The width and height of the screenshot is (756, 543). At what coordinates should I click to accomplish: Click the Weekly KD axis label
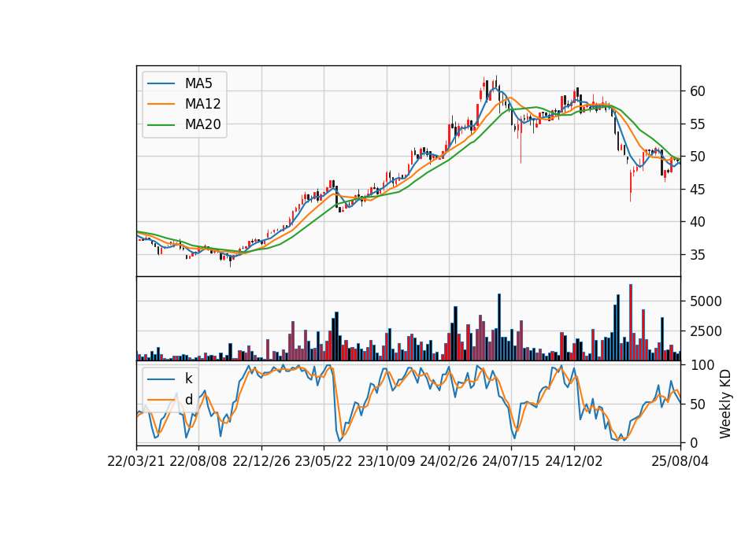pos(725,404)
